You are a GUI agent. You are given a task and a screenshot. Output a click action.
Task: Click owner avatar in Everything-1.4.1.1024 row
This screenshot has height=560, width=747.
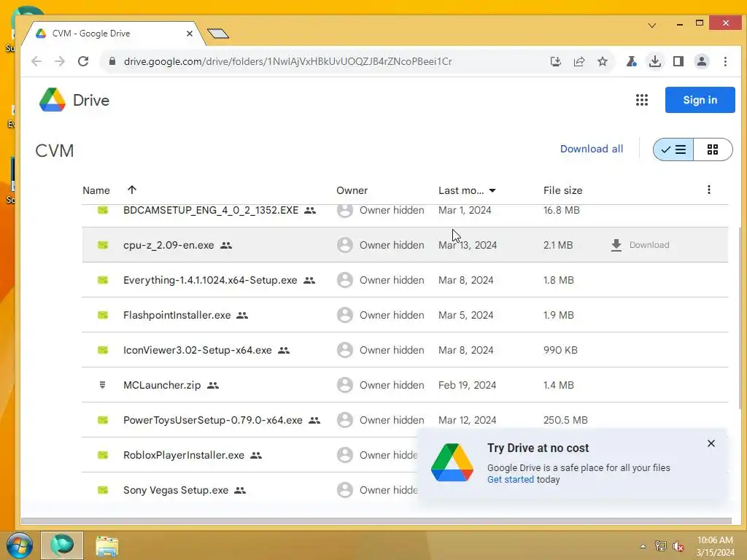pos(345,280)
